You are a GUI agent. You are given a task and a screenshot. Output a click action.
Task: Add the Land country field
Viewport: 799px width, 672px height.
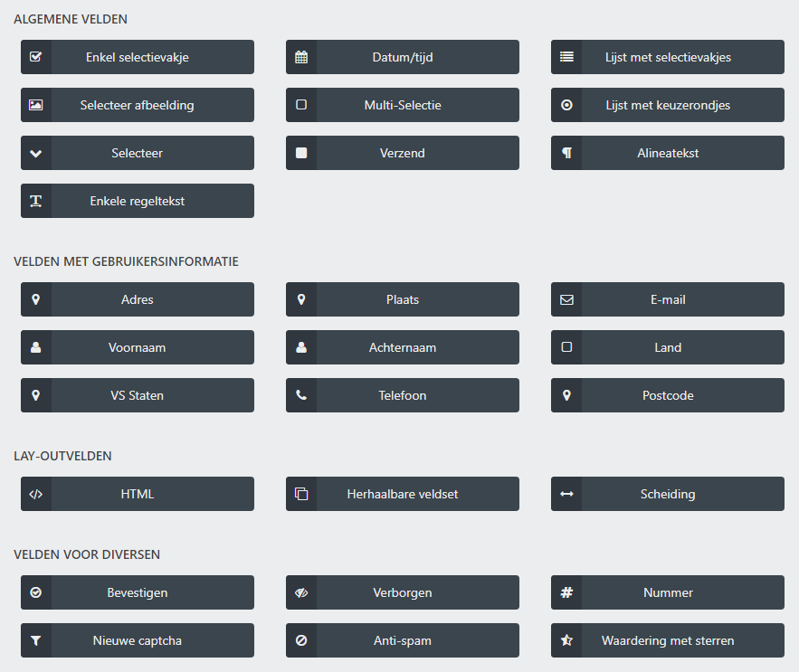click(x=668, y=347)
